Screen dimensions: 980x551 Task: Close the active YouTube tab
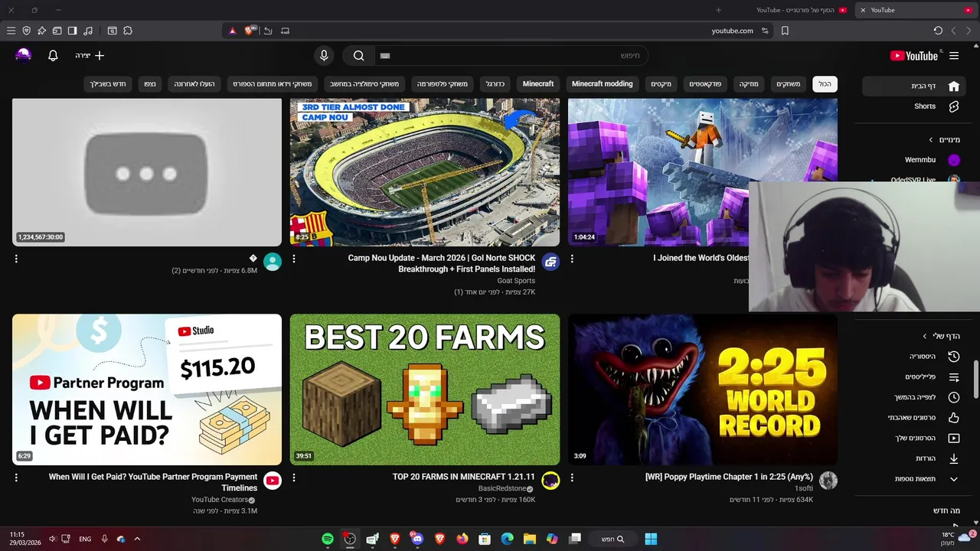pos(863,10)
